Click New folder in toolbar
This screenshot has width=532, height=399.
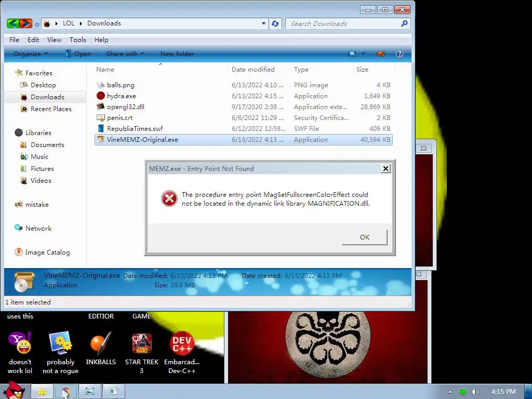[177, 54]
